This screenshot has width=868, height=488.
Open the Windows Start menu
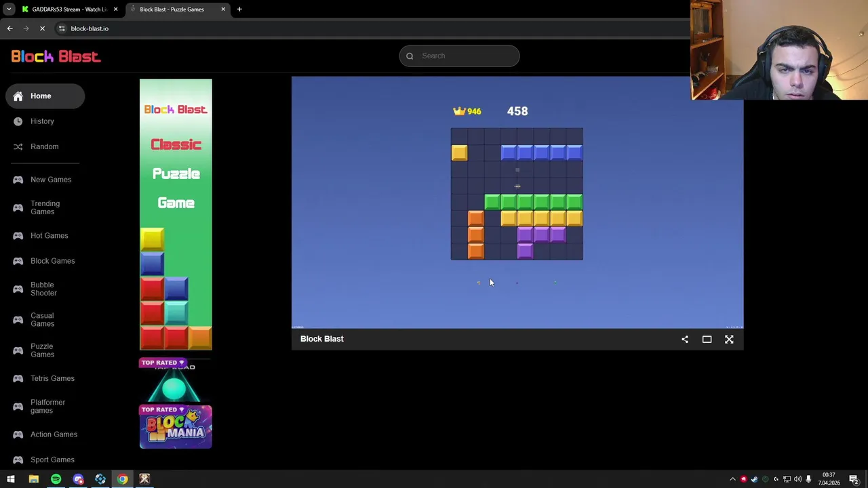point(11,479)
